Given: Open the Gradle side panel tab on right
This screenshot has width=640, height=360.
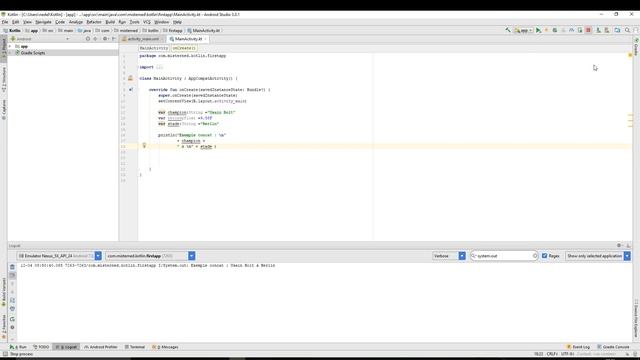Looking at the screenshot, I should 636,47.
